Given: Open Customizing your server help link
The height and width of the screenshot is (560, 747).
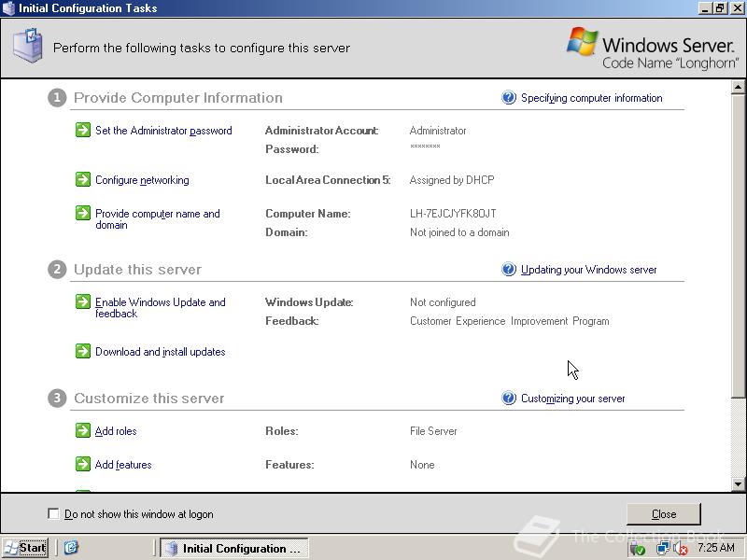Looking at the screenshot, I should (572, 399).
